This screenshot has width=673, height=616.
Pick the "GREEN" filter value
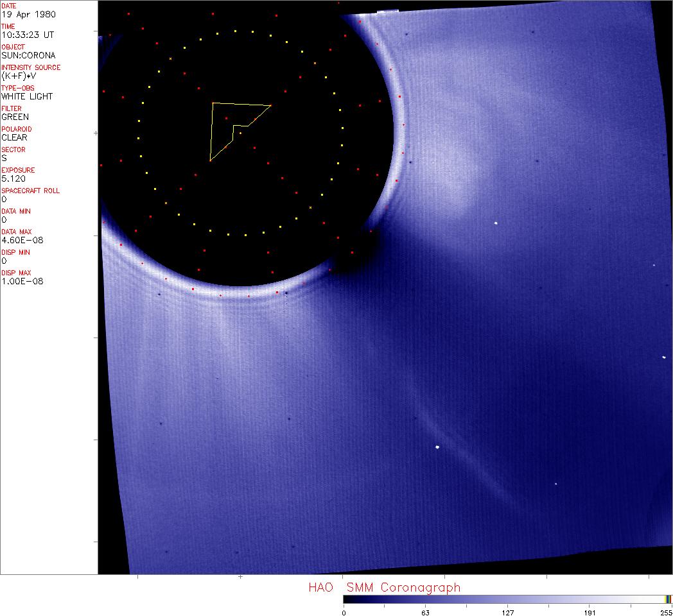click(15, 117)
